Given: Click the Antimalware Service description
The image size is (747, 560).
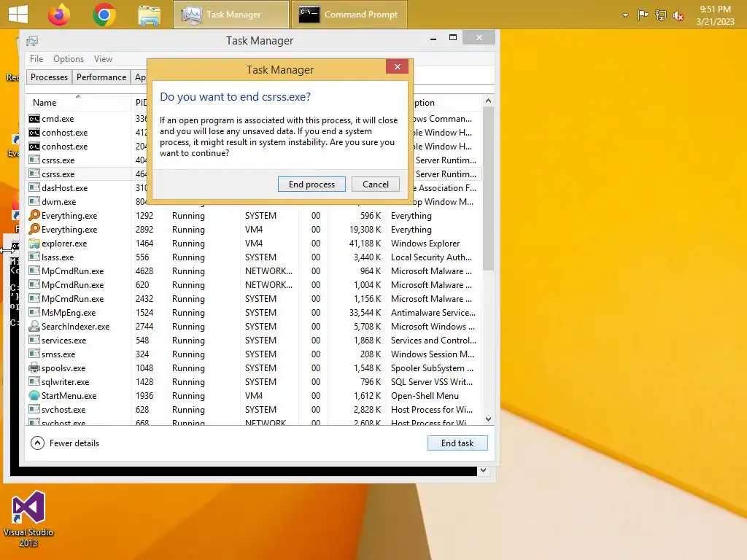Looking at the screenshot, I should (433, 312).
